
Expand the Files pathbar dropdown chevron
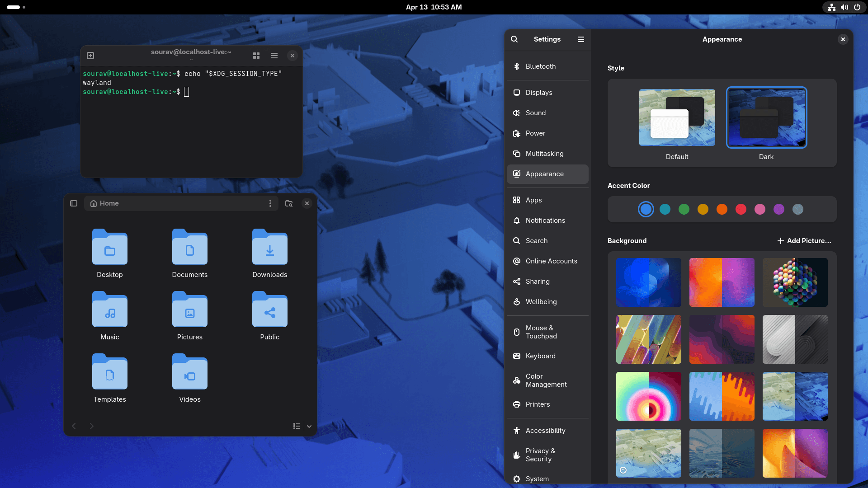coord(310,426)
